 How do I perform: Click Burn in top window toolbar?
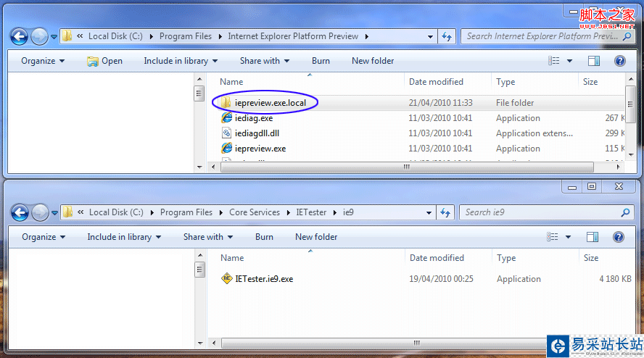[x=321, y=61]
